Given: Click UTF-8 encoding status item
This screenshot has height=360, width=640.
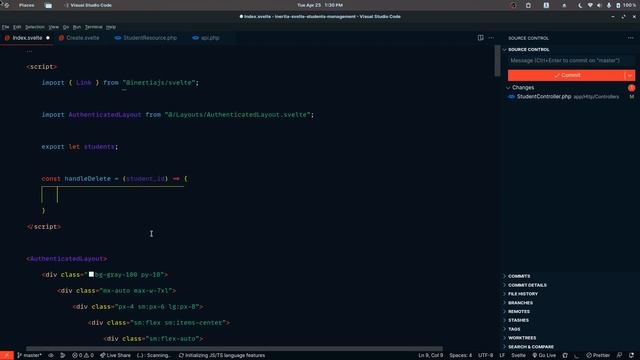Looking at the screenshot, I should click(x=485, y=356).
